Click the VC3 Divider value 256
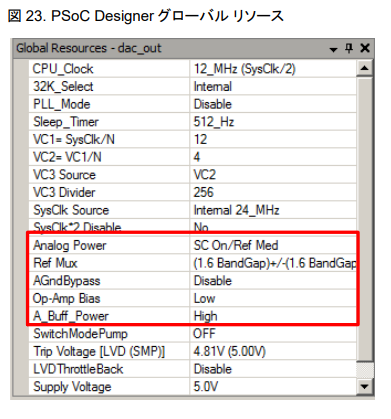Viewport: 391px width, 419px height. pos(203,193)
